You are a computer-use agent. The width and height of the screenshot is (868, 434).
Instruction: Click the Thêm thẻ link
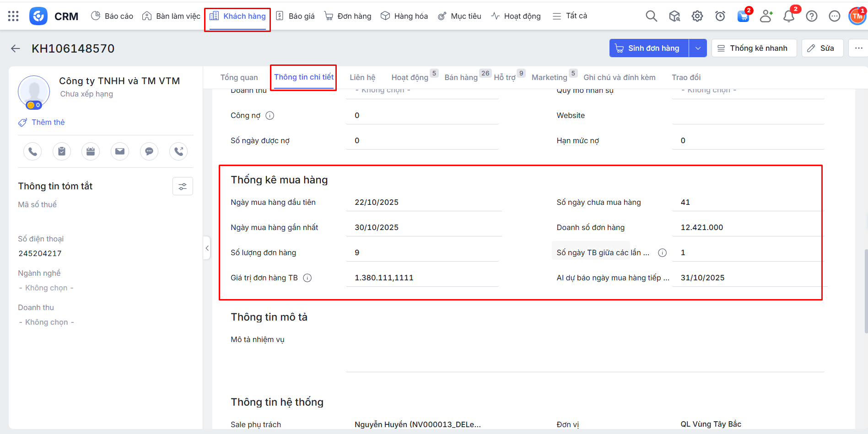(48, 122)
